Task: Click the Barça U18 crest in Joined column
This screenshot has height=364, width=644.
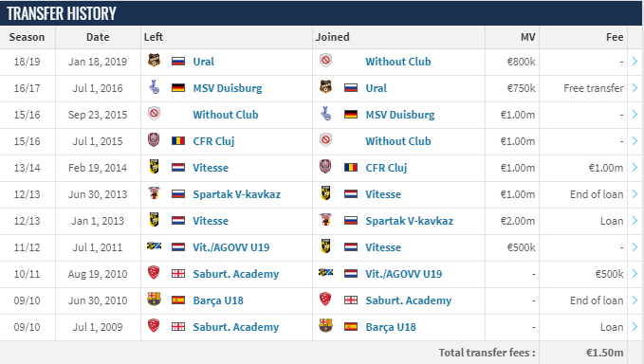Action: point(325,326)
